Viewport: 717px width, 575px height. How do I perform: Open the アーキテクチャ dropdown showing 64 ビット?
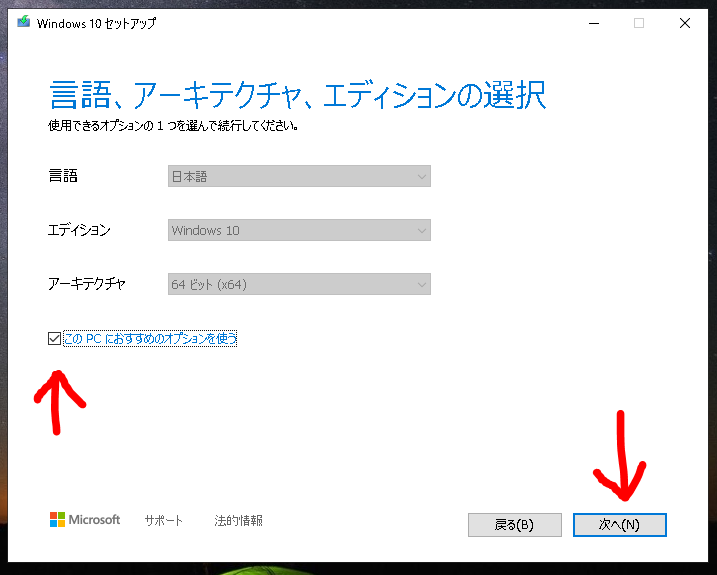point(299,284)
